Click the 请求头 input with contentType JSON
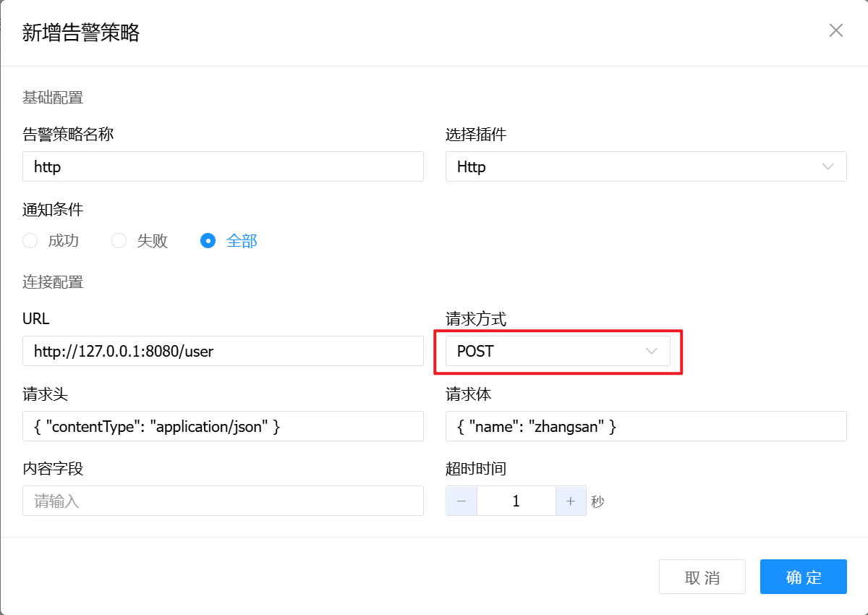This screenshot has width=868, height=615. pyautogui.click(x=223, y=427)
